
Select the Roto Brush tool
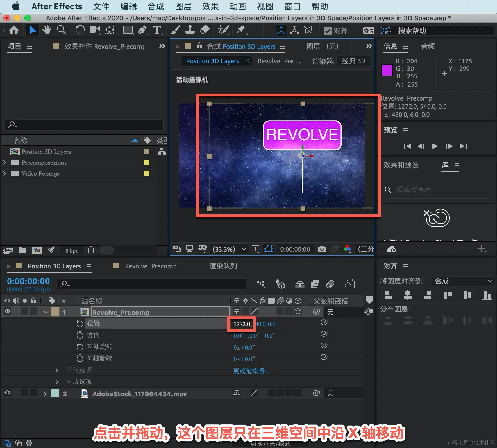click(x=223, y=30)
